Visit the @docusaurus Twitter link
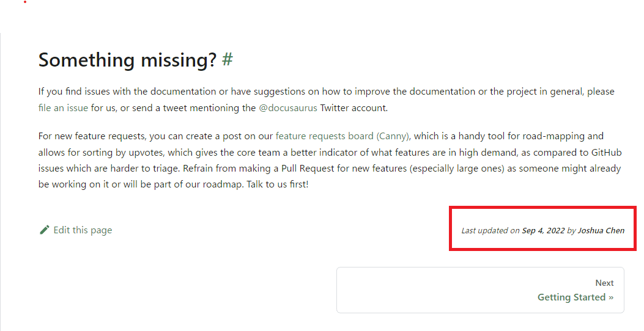Image resolution: width=644 pixels, height=331 pixels. click(288, 108)
